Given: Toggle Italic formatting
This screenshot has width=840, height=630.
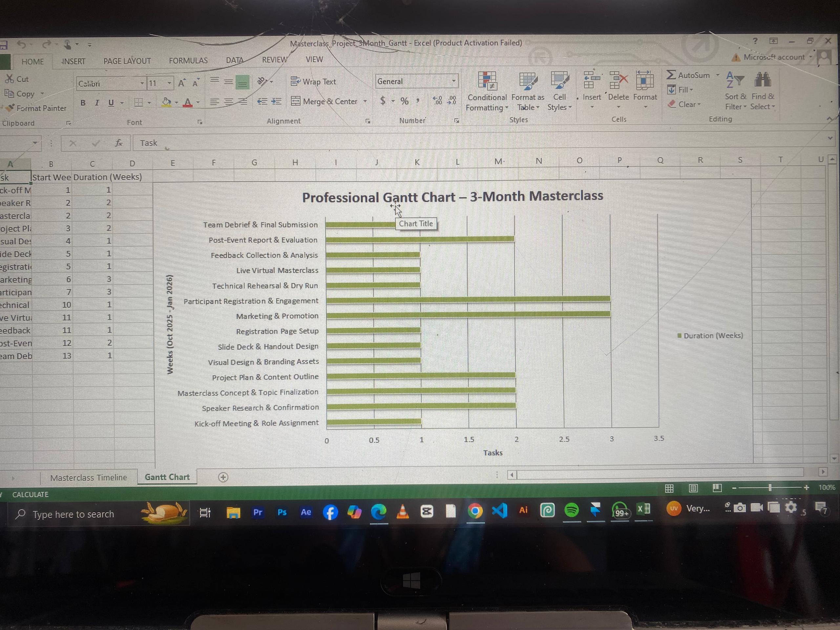Looking at the screenshot, I should point(97,102).
